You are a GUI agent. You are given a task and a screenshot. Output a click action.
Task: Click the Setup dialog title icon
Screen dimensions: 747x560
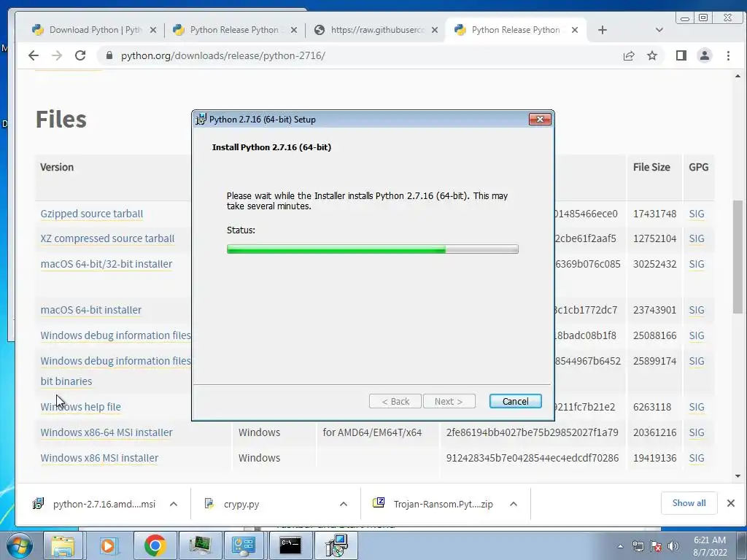click(201, 119)
